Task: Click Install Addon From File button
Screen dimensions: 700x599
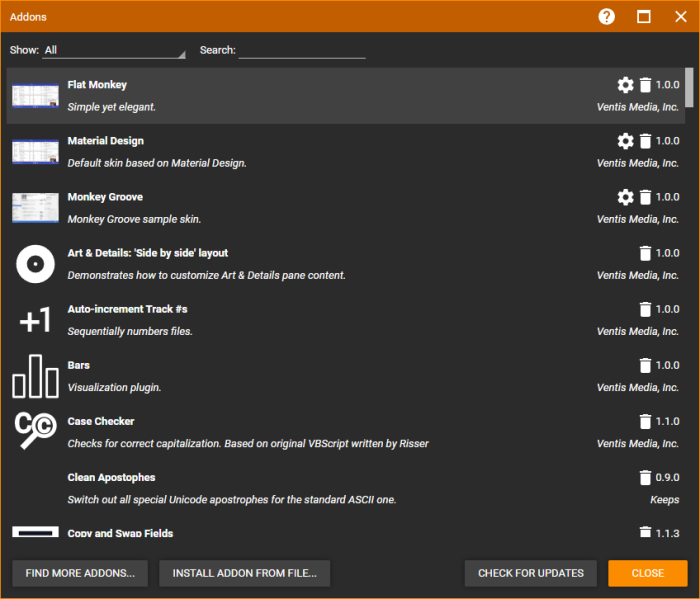Action: pos(245,573)
